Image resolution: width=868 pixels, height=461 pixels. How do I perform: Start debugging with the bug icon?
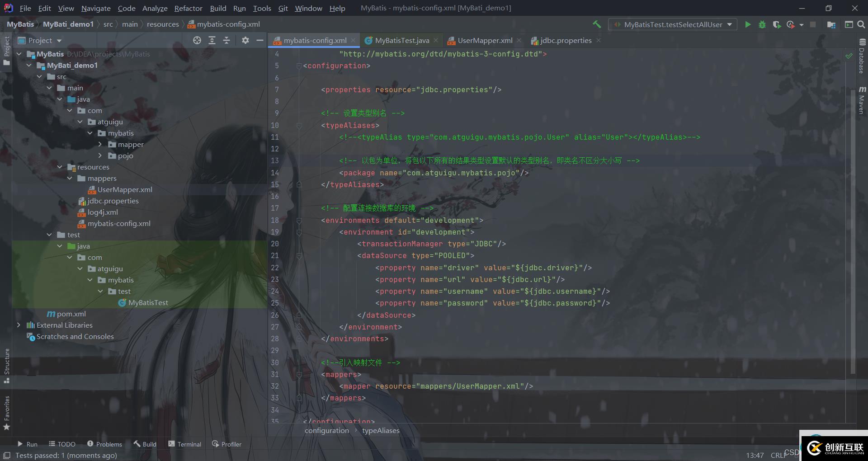pos(762,24)
